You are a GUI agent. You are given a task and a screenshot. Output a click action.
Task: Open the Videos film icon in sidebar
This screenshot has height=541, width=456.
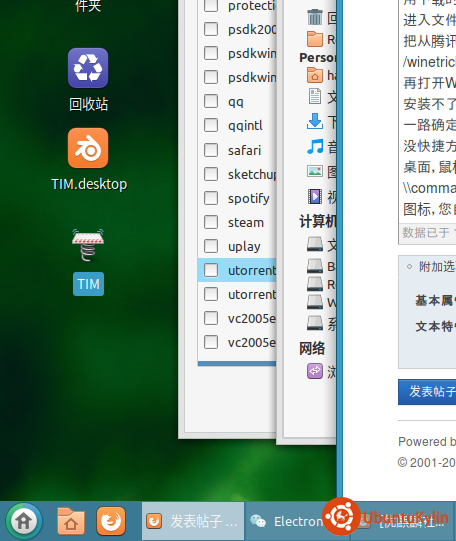(315, 196)
